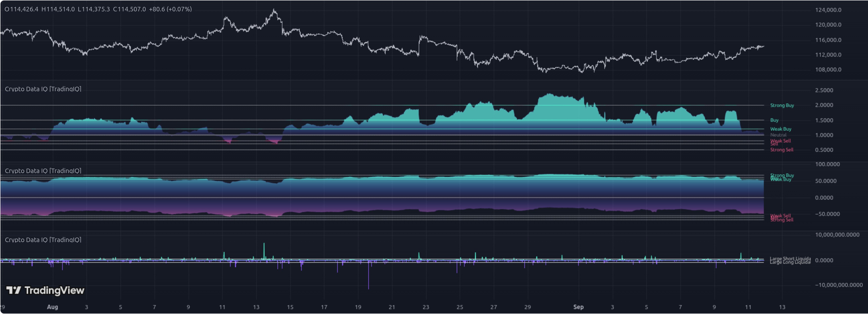This screenshot has height=314, width=868.
Task: Click the OHLC values legend at top
Action: (98, 9)
